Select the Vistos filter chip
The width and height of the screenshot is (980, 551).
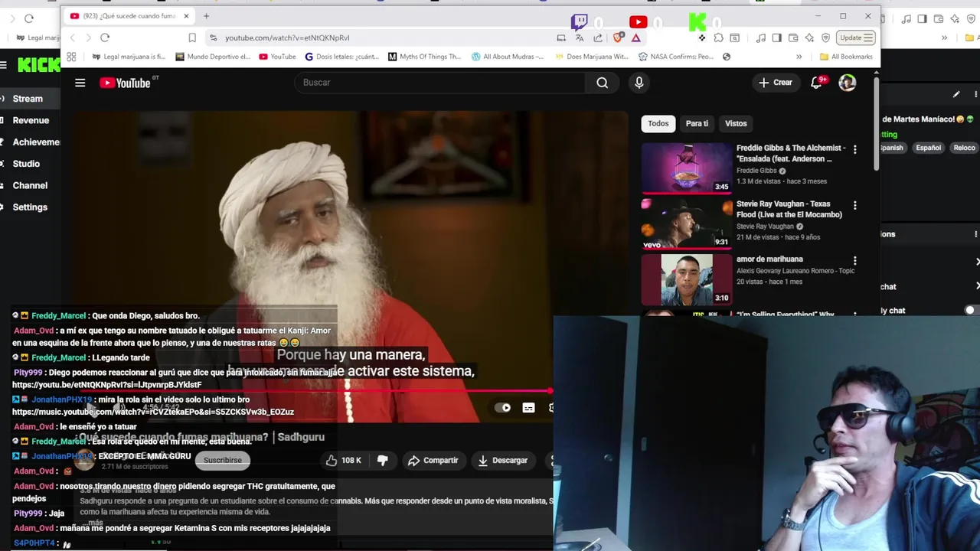click(736, 123)
